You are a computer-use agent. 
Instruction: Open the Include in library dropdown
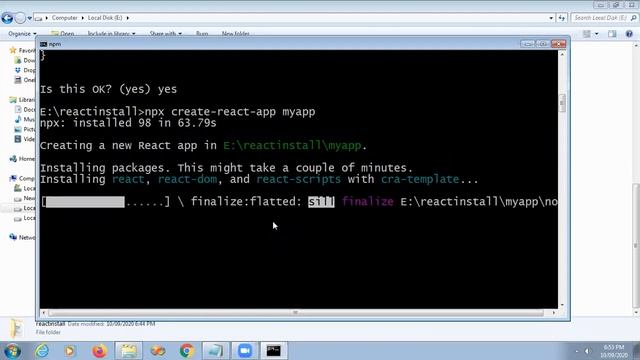(111, 33)
